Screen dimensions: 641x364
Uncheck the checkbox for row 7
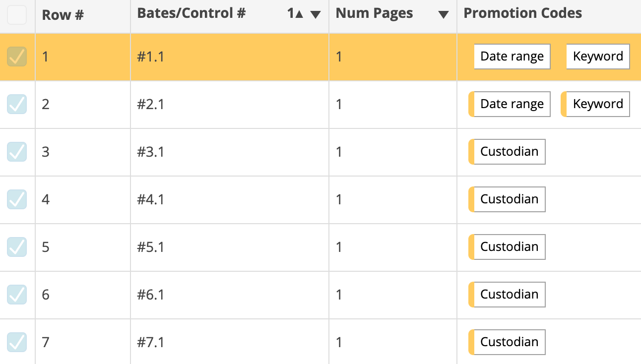point(17,342)
